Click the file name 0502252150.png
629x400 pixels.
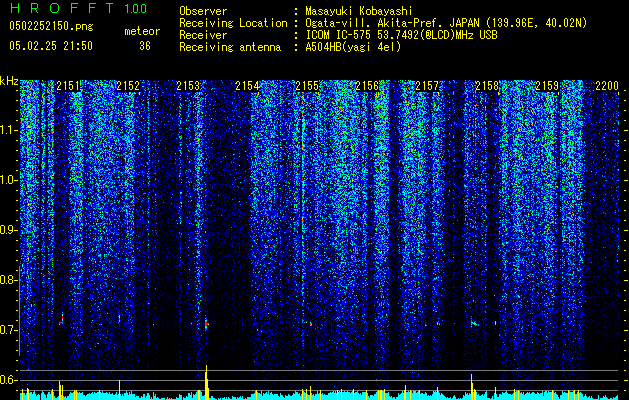51,27
